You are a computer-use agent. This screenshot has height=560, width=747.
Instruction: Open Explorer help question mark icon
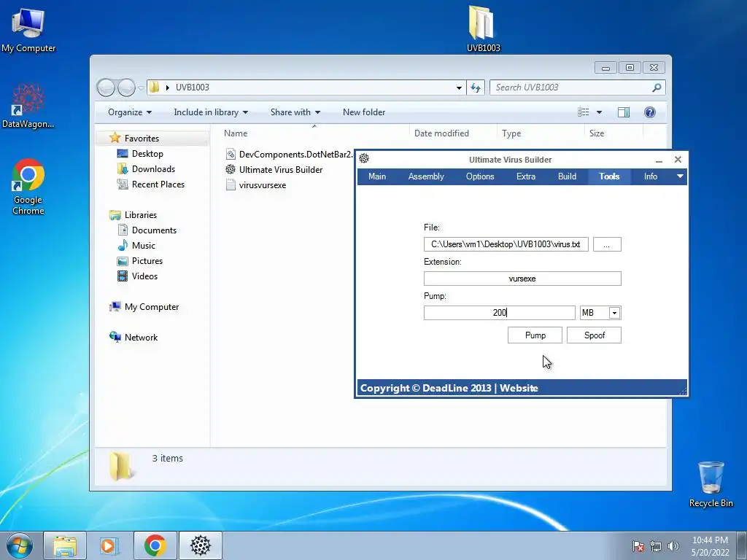click(650, 112)
